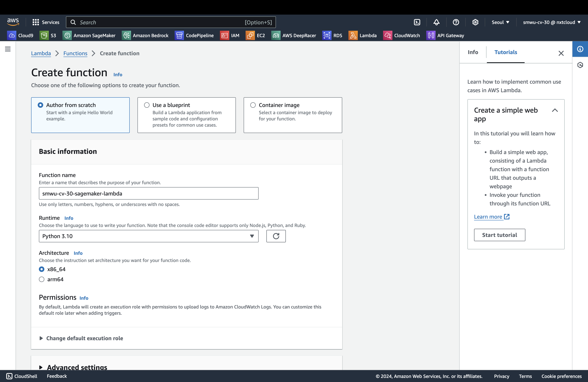Screen dimensions: 588x382
Task: Open the hamburger side navigation menu
Action: coord(8,49)
